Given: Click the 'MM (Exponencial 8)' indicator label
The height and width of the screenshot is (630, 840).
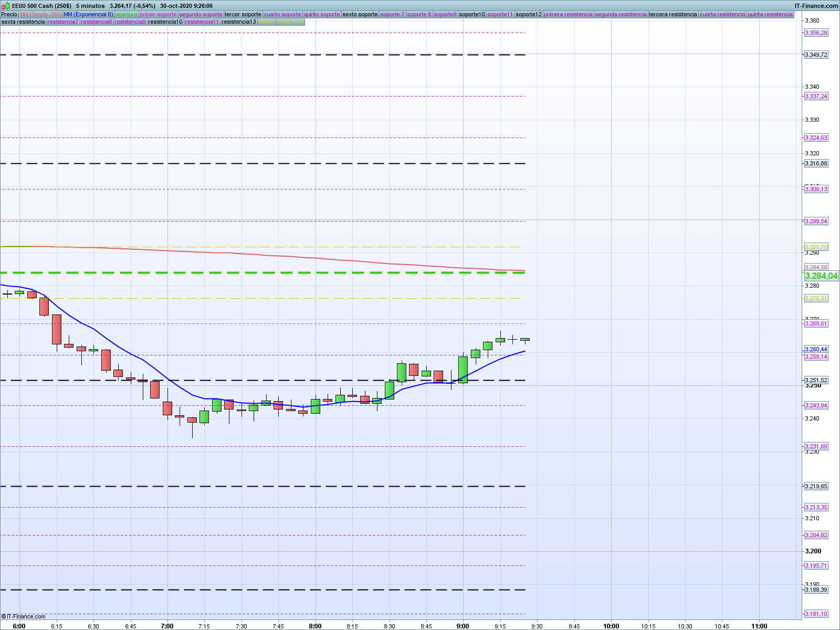Looking at the screenshot, I should (88, 14).
